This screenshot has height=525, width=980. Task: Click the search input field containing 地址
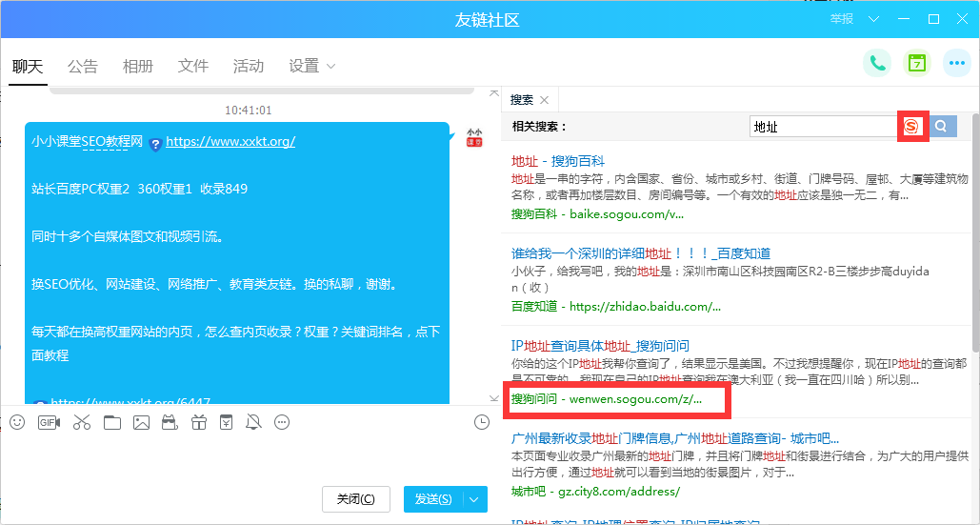825,127
